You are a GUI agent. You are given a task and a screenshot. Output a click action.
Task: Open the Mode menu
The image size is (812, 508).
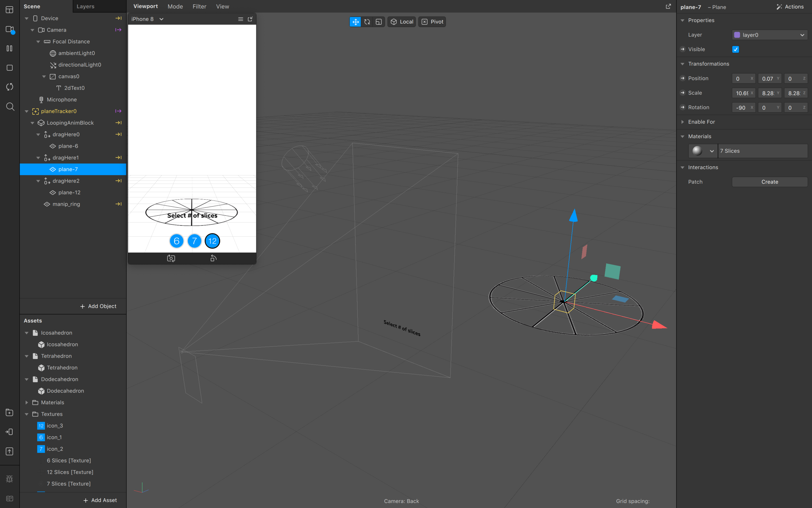(x=175, y=7)
